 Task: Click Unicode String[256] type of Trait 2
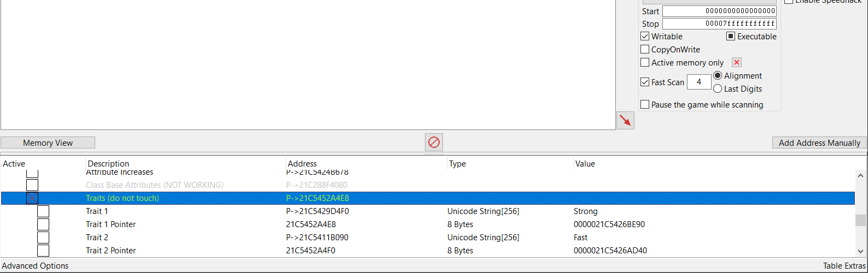click(483, 238)
